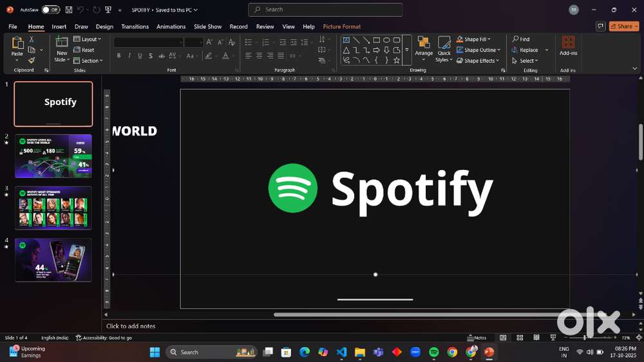Select the 5-point Star shape
Image resolution: width=644 pixels, height=362 pixels.
(x=396, y=61)
